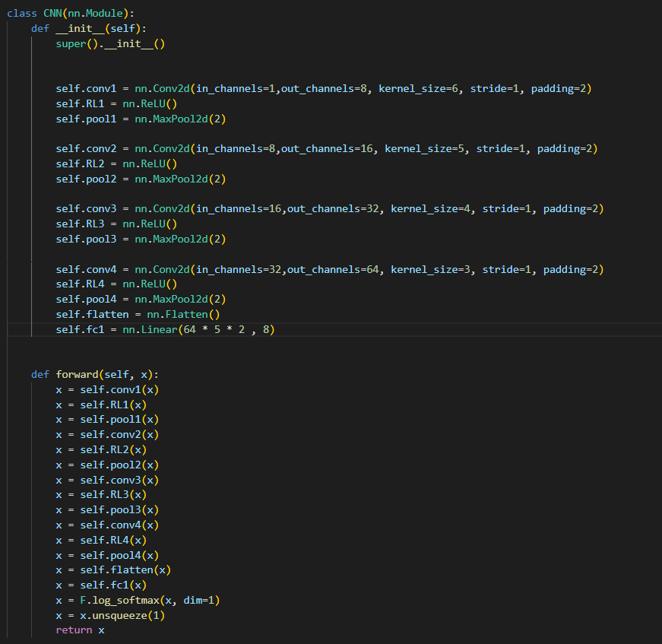Image resolution: width=662 pixels, height=644 pixels.
Task: Click the self.RL2 = nn.ReLU() line
Action: pos(116,163)
